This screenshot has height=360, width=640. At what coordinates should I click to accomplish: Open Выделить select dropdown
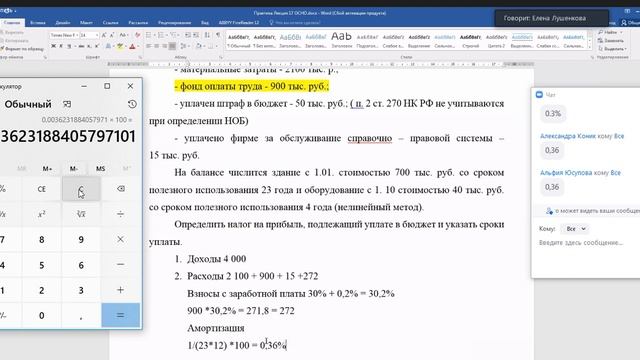click(x=612, y=49)
